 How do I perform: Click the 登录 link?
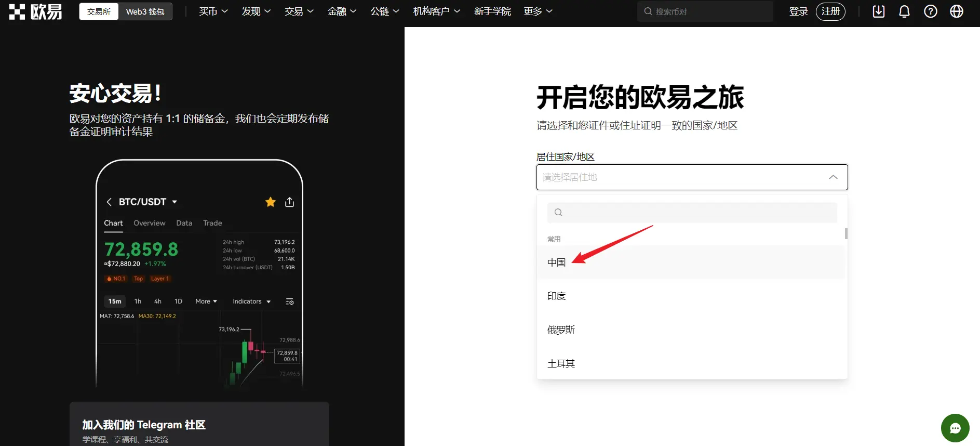click(x=798, y=11)
